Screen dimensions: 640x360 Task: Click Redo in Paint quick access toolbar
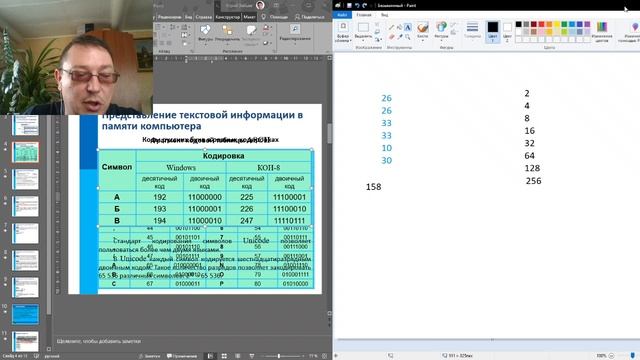[x=364, y=5]
